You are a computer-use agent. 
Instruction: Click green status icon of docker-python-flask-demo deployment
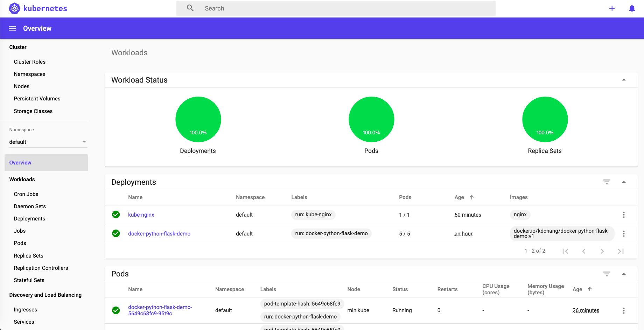[x=116, y=233]
